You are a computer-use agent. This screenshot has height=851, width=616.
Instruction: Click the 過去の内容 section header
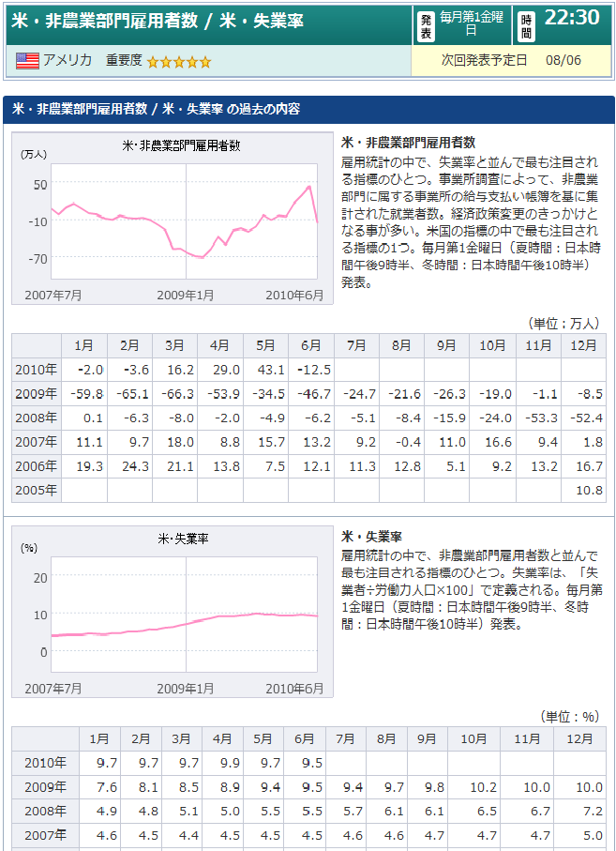pos(155,109)
